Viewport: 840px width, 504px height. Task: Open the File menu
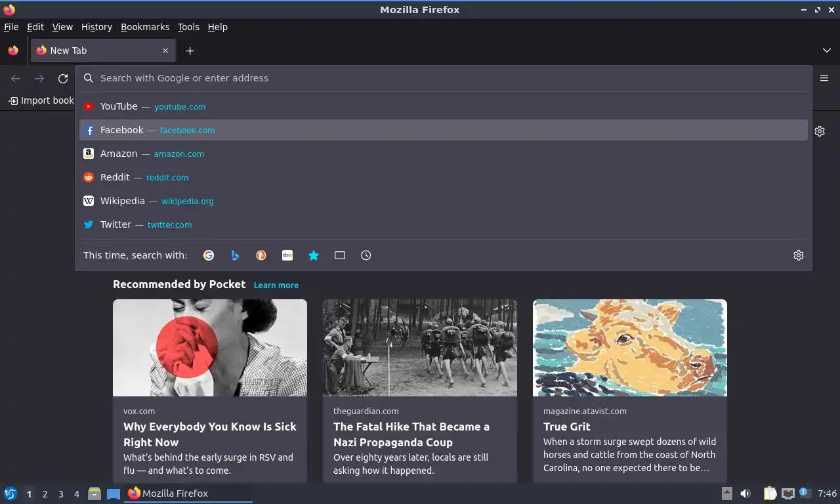11,27
